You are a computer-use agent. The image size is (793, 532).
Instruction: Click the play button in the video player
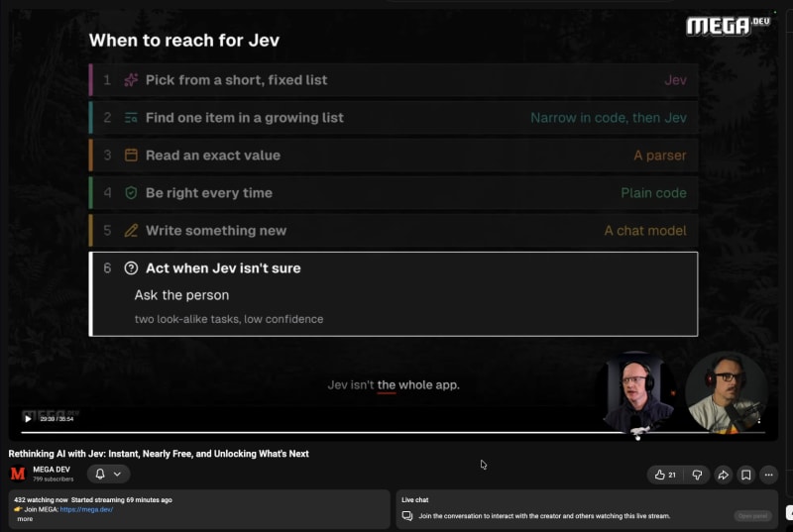[28, 418]
